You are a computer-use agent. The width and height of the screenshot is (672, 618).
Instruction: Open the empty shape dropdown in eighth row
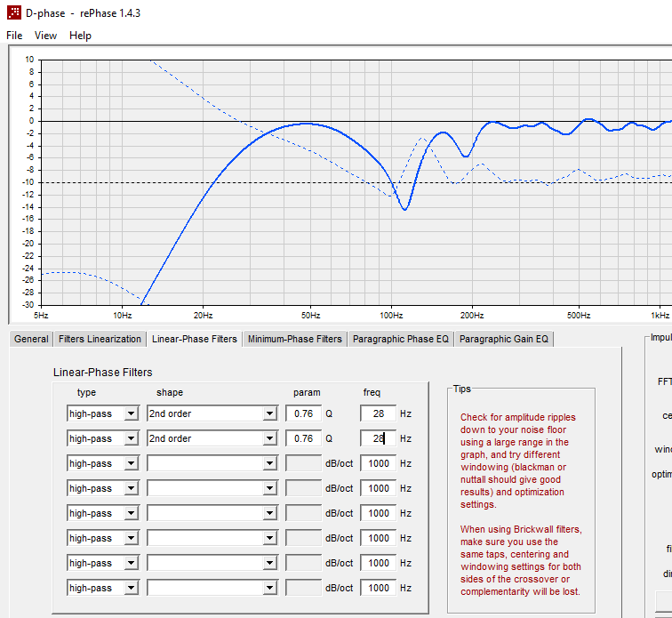(x=212, y=588)
